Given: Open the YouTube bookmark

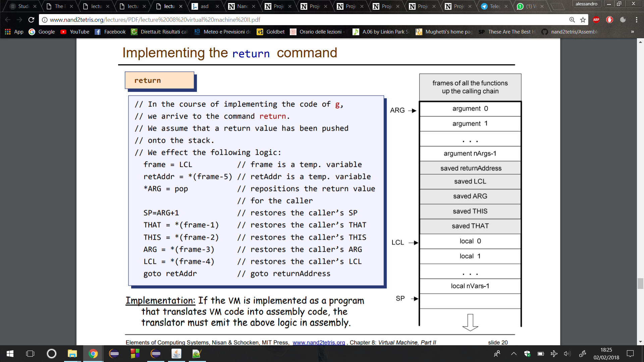Looking at the screenshot, I should [75, 32].
